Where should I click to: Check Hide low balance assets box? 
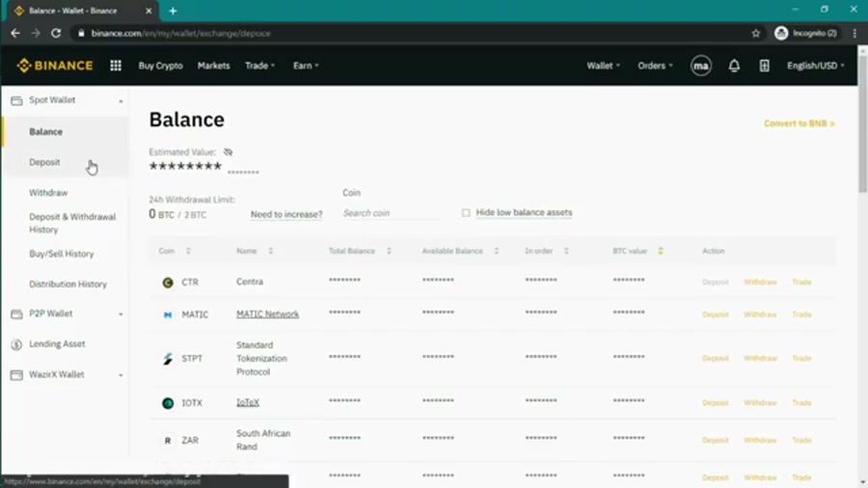(x=466, y=212)
